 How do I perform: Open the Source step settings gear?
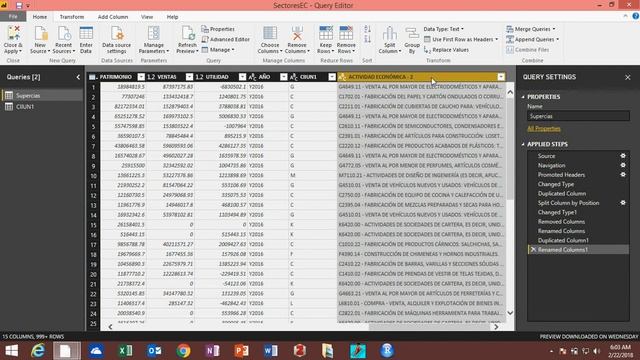point(623,156)
